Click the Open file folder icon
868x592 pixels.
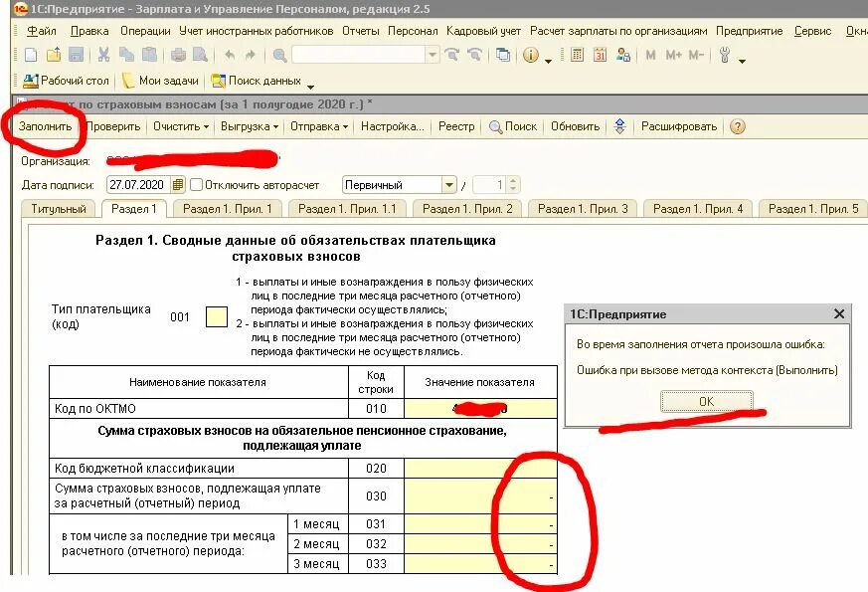point(54,55)
